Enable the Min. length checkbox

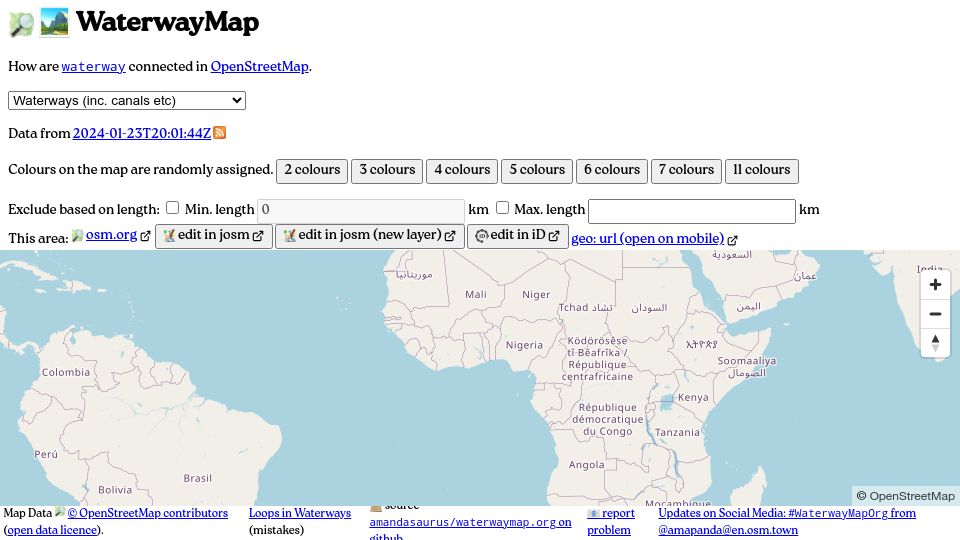173,208
